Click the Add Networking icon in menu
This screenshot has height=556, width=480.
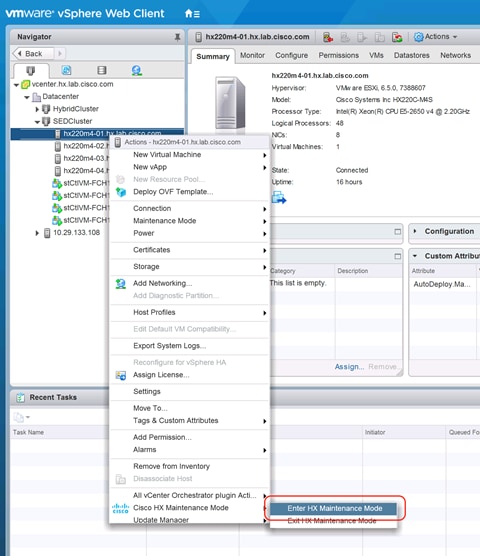[121, 284]
